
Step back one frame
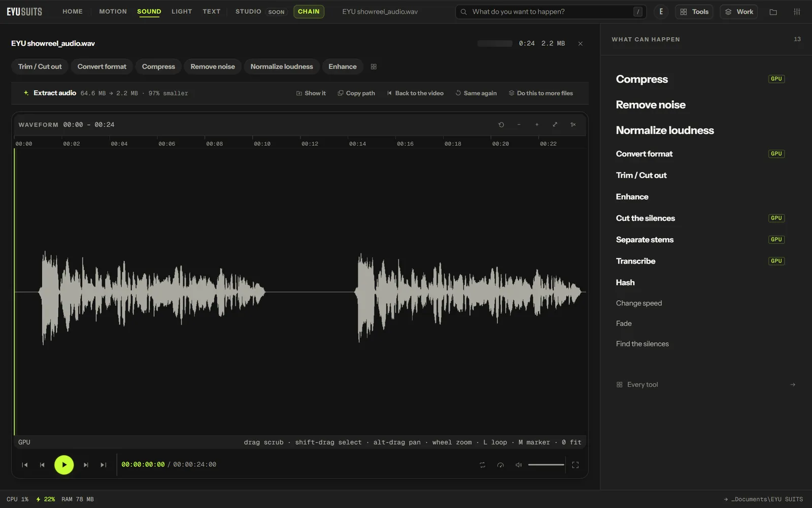[42, 465]
